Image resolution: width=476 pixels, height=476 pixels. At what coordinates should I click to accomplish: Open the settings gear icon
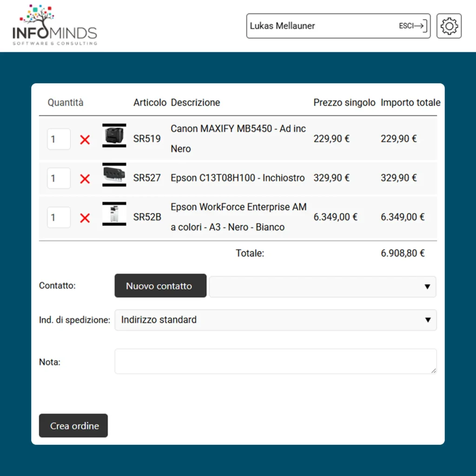tap(449, 26)
